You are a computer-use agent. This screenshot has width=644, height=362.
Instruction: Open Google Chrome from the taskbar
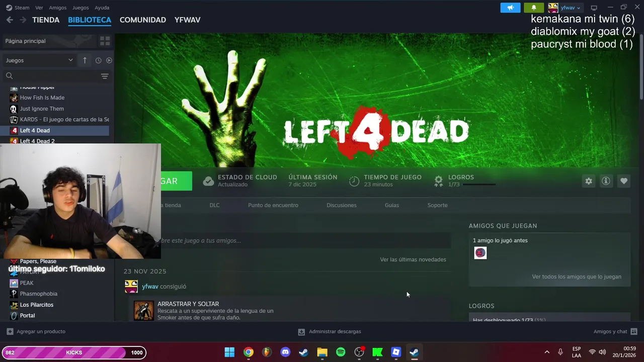[249, 352]
